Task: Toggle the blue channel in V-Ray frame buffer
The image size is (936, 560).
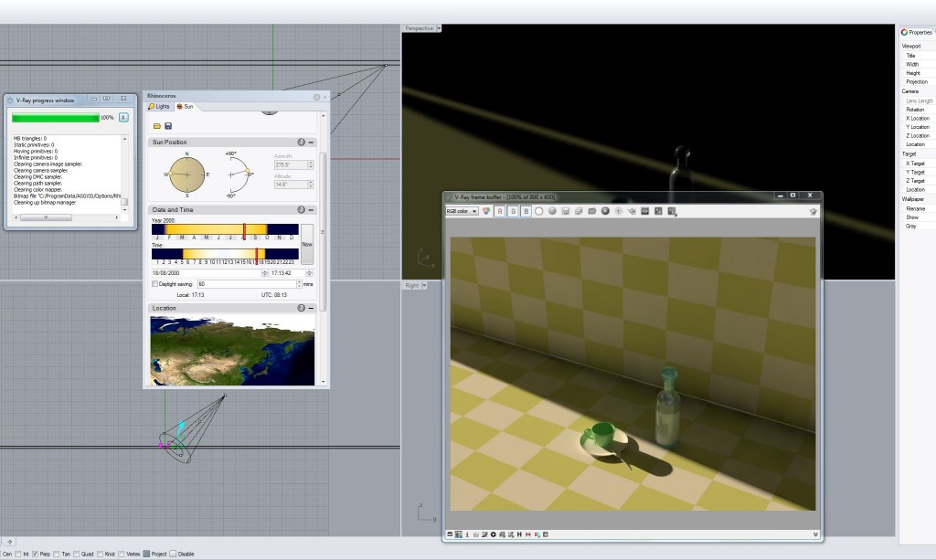Action: [526, 211]
